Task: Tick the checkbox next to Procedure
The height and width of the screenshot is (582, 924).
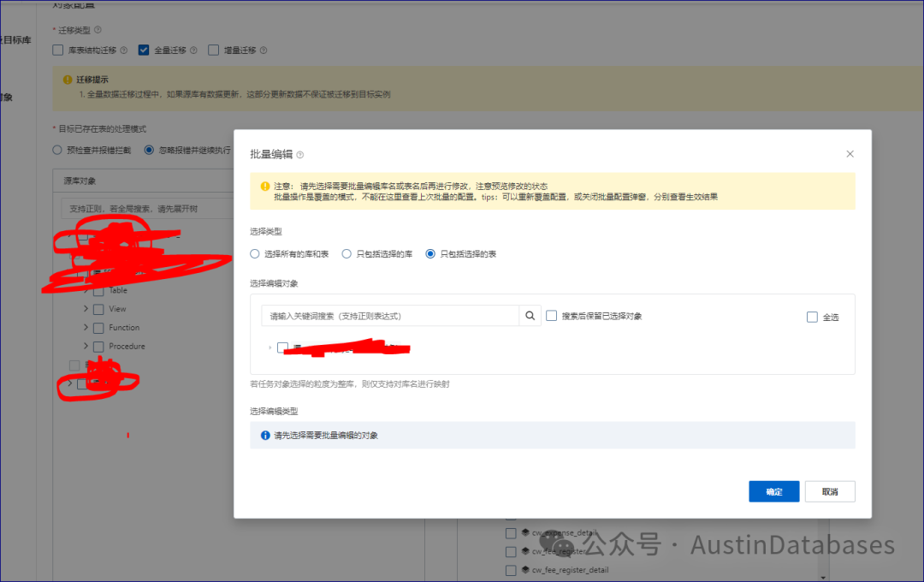Action: coord(98,347)
